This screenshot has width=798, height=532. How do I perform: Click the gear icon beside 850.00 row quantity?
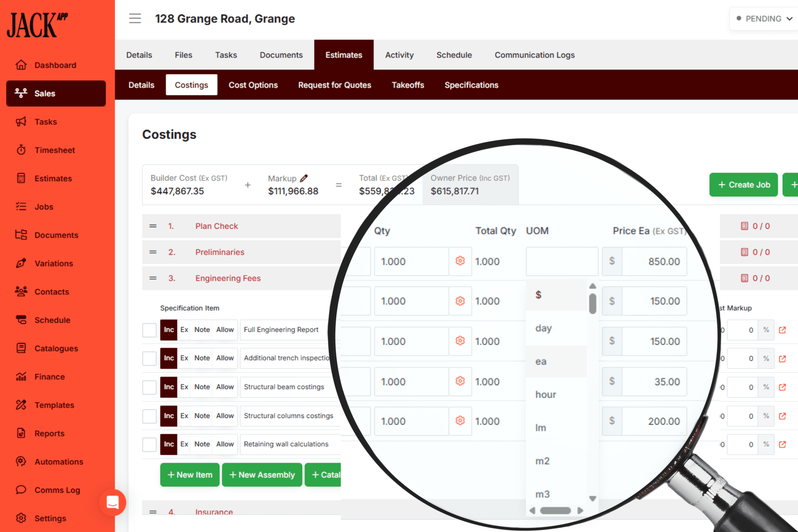pyautogui.click(x=460, y=261)
